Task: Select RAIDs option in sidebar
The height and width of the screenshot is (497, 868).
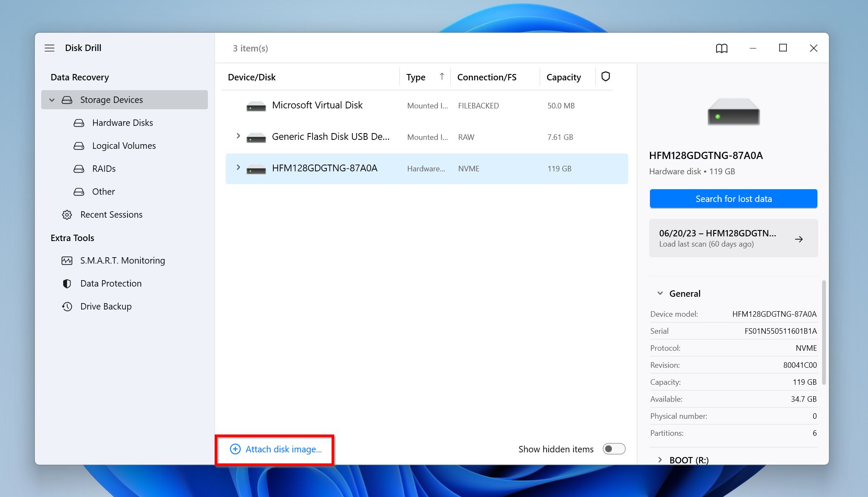Action: pos(104,168)
